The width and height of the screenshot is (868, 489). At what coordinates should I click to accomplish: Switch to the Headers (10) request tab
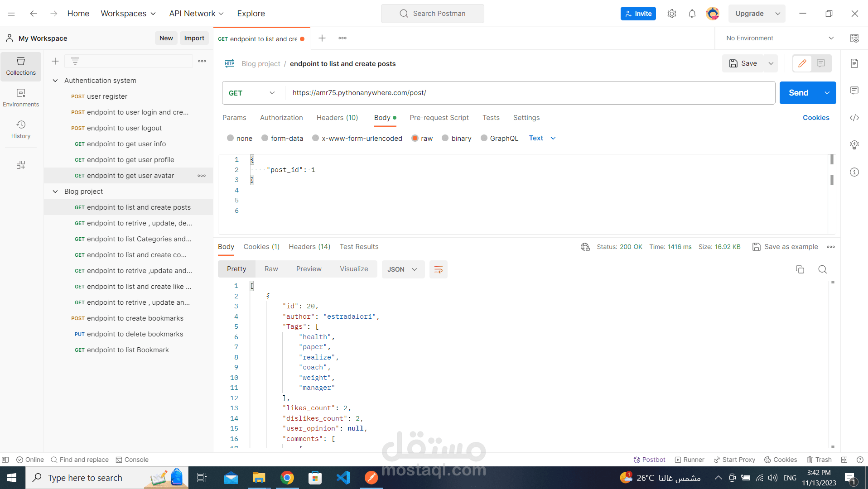point(337,118)
